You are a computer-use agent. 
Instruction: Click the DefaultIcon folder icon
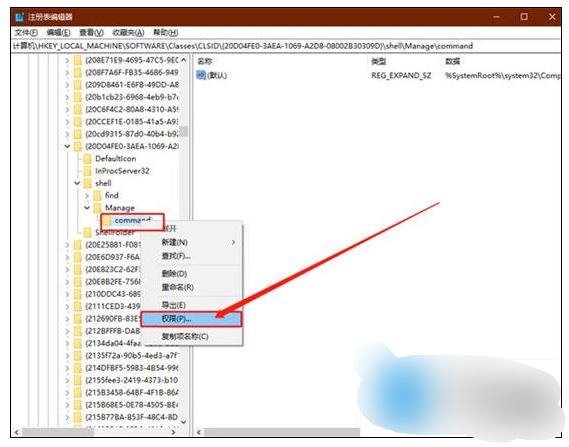point(87,159)
